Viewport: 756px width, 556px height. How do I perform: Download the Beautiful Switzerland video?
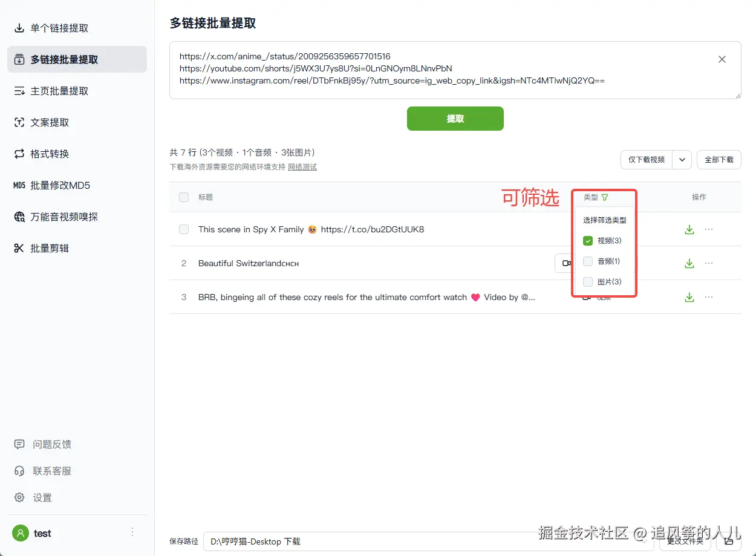[x=689, y=263]
